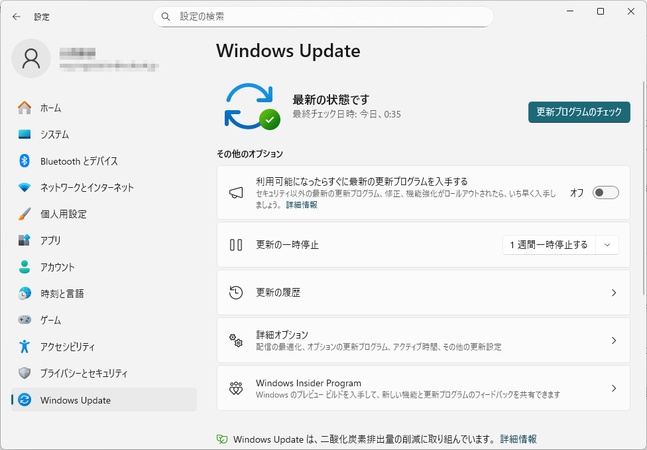Click the Windows Insider Program heart icon
The image size is (647, 450).
(236, 388)
